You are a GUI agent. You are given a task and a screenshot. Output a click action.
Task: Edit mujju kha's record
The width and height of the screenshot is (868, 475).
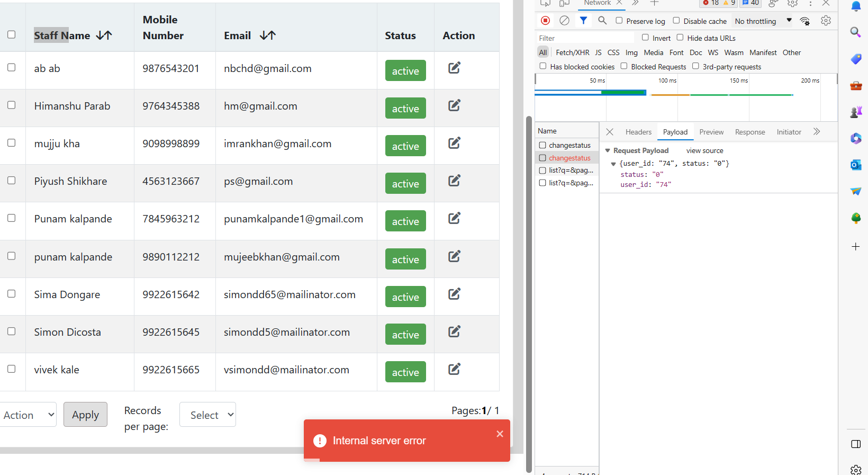(454, 143)
